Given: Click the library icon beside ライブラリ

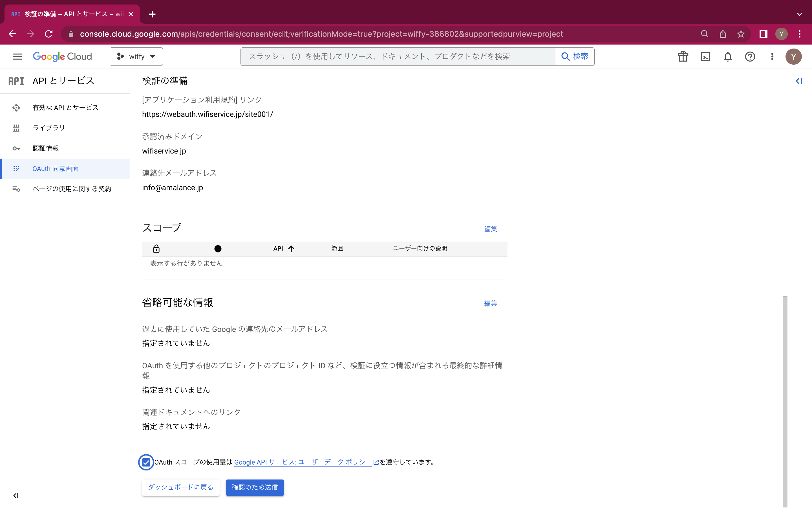Looking at the screenshot, I should pyautogui.click(x=16, y=128).
